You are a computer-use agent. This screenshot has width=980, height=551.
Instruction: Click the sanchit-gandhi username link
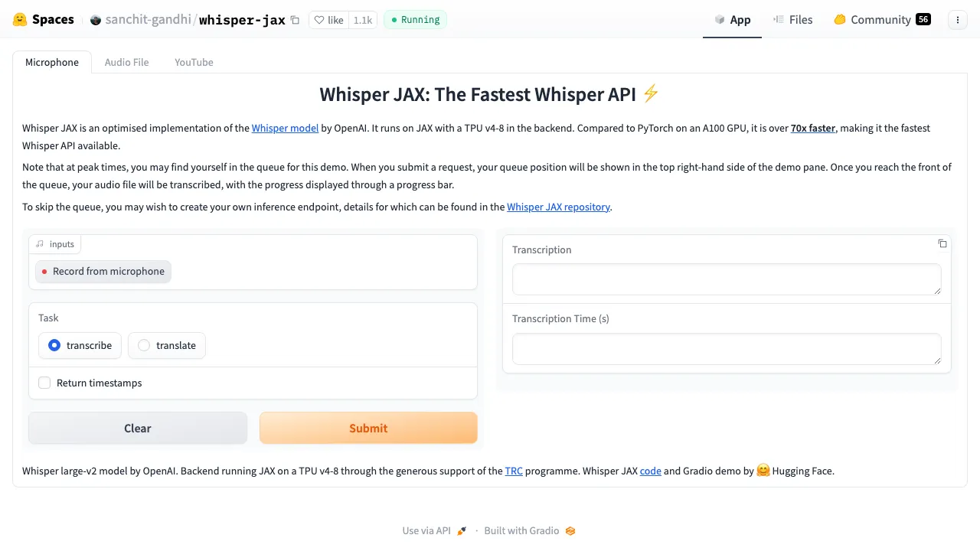149,20
